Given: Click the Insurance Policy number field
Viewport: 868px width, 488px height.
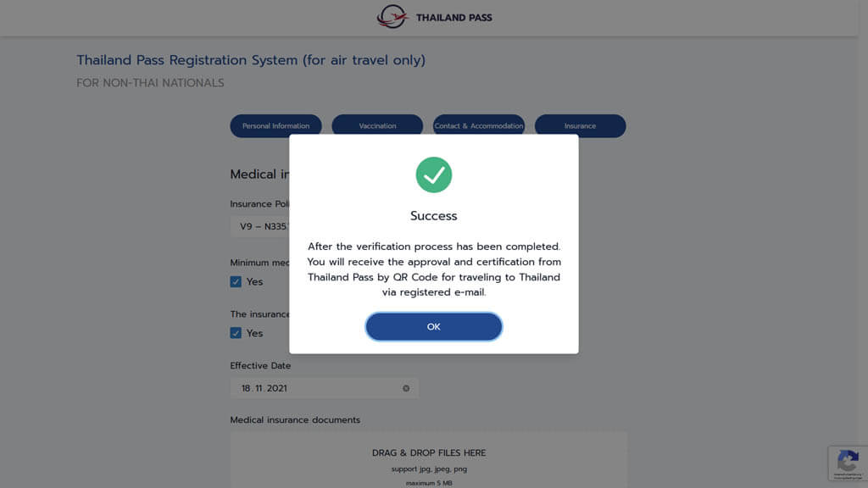Looking at the screenshot, I should pyautogui.click(x=259, y=226).
